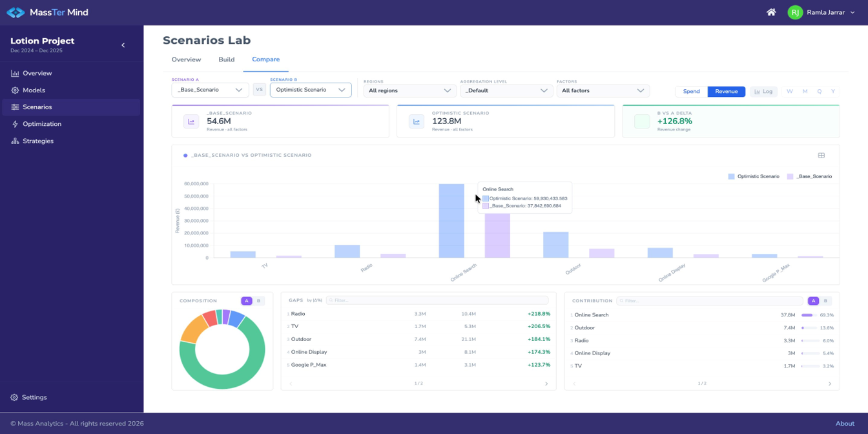Switch to the Build tab
Screen dimensions: 868x434
click(x=226, y=59)
